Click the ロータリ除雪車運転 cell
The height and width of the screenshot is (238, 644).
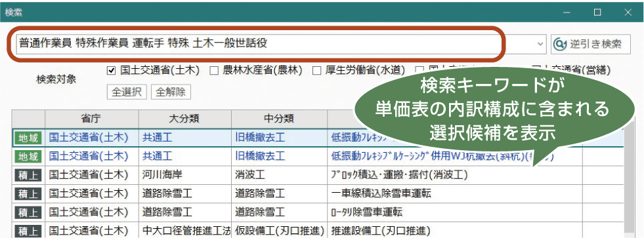click(x=455, y=212)
